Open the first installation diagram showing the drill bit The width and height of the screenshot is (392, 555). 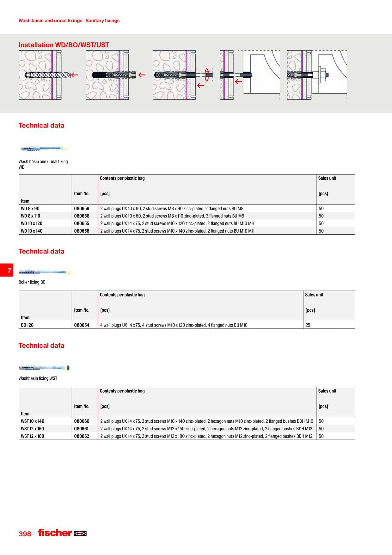[x=48, y=75]
